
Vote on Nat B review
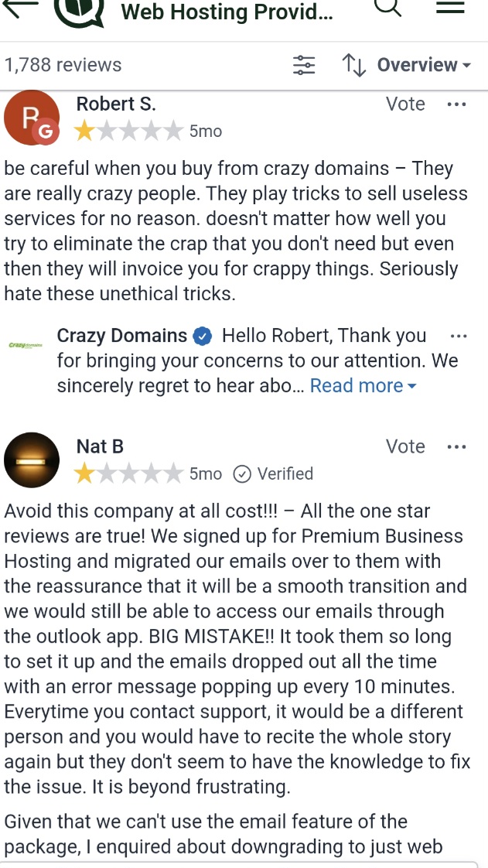[405, 446]
